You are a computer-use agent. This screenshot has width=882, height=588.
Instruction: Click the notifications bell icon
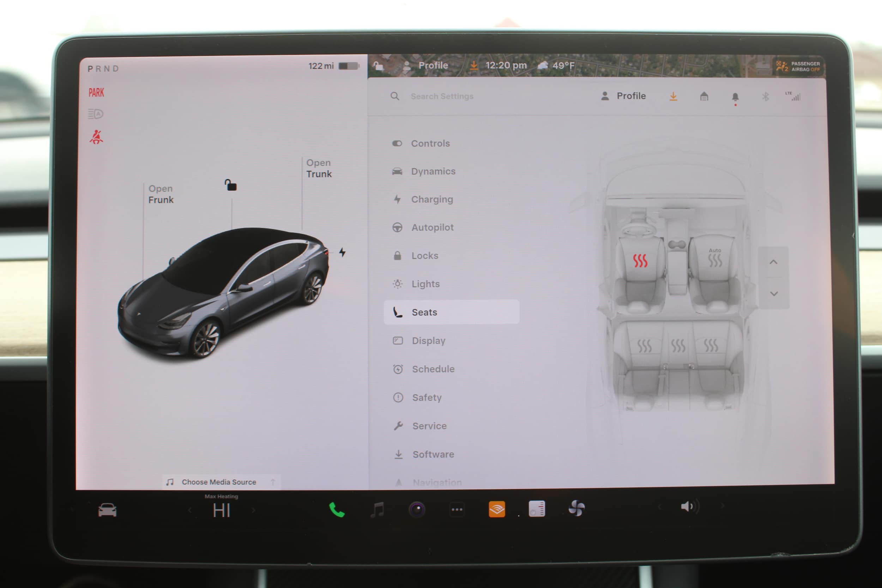[x=735, y=97]
